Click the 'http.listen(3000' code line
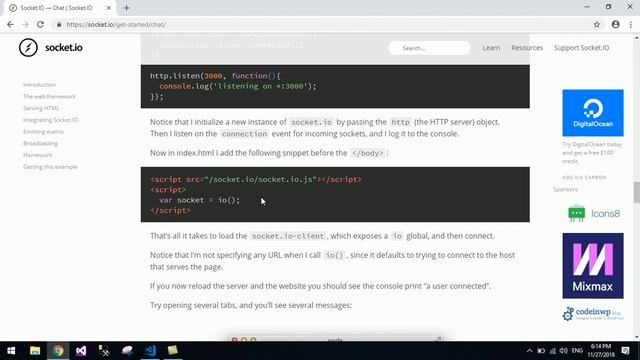The height and width of the screenshot is (360, 640). pos(215,76)
